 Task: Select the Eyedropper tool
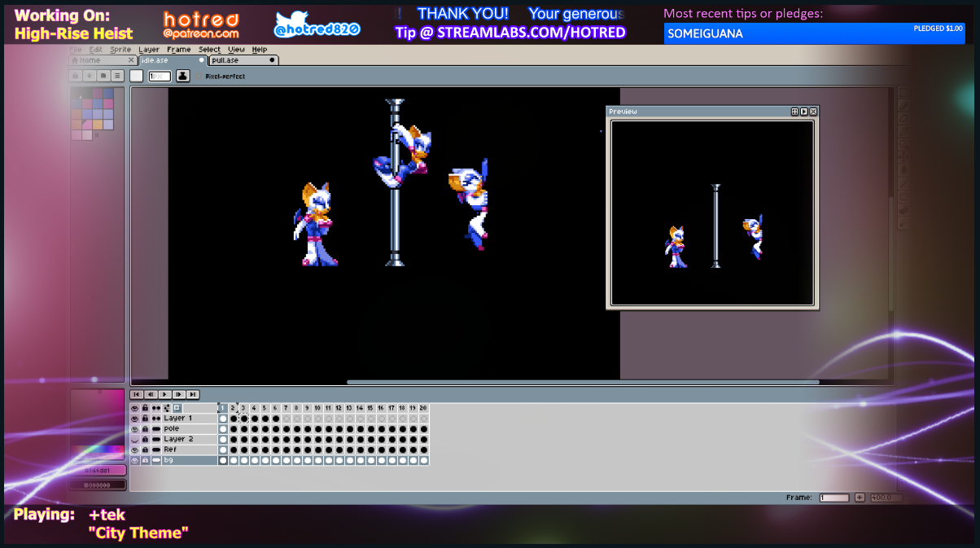click(903, 131)
